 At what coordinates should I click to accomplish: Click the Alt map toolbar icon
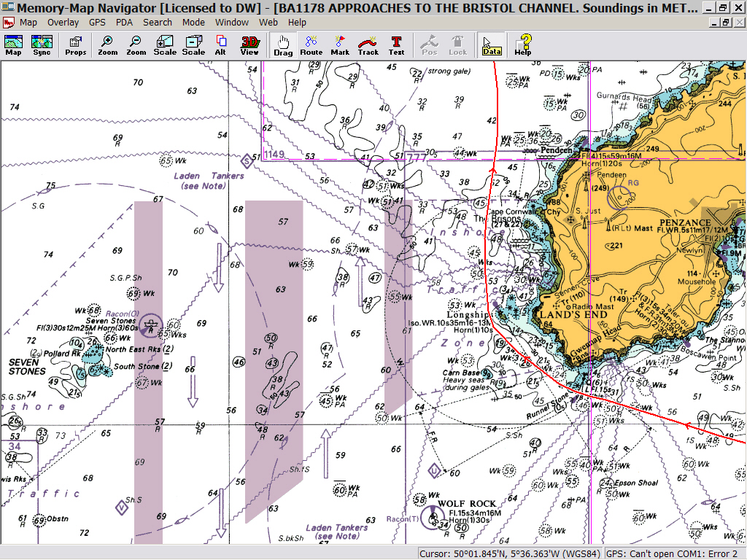tap(220, 45)
